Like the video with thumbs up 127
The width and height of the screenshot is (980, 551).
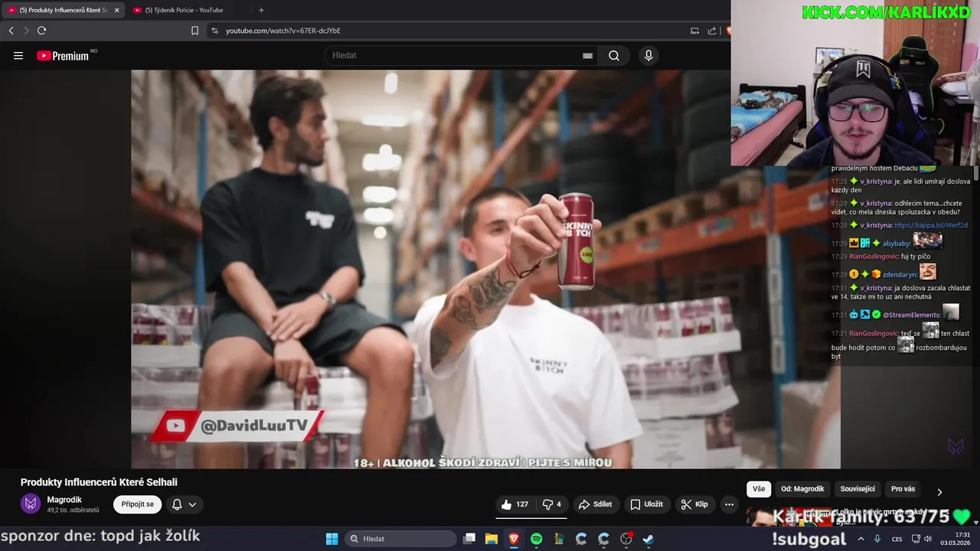tap(515, 504)
